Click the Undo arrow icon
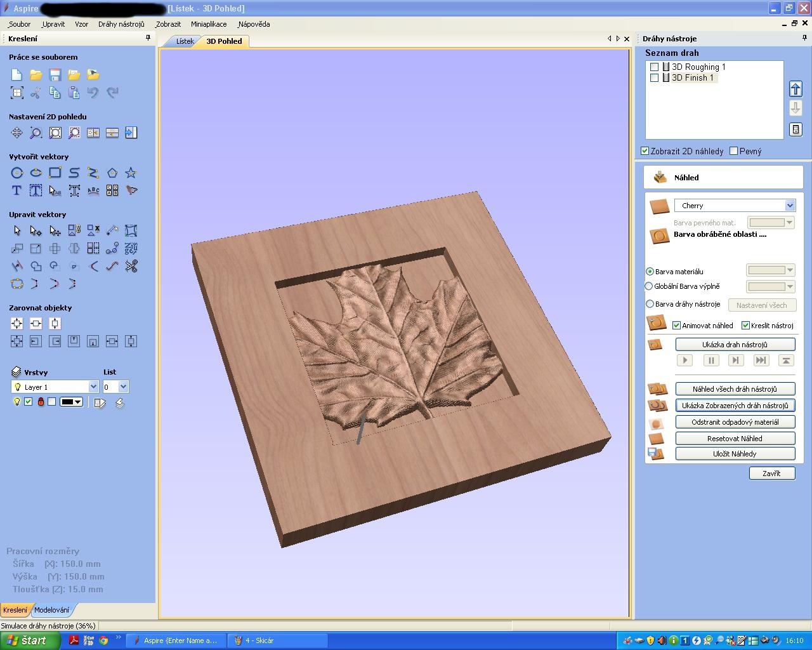 (93, 93)
